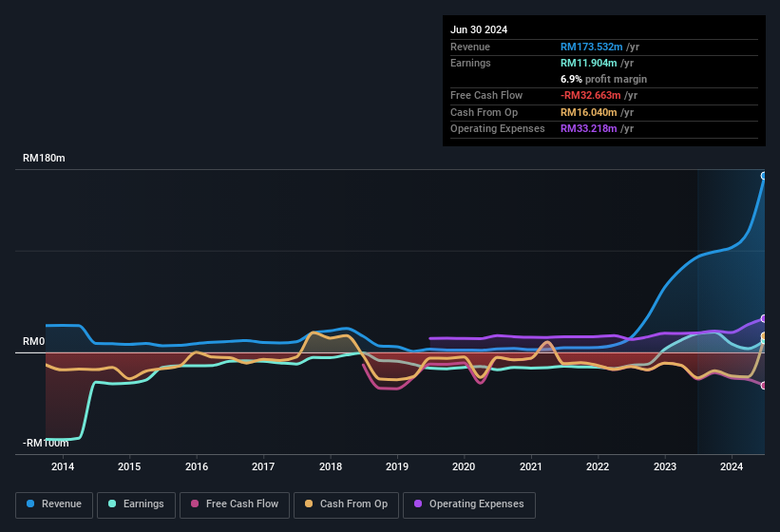
Task: Select the Revenue endpoint marker on the chart
Action: pyautogui.click(x=764, y=176)
